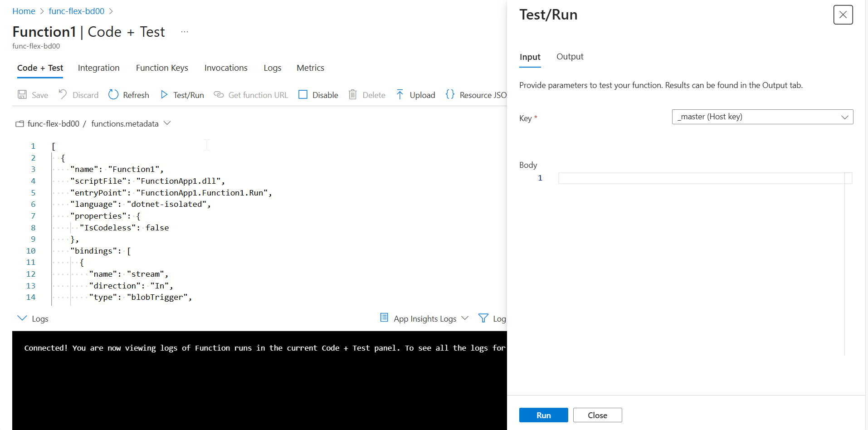Screen dimensions: 868x430
Task: Click the Delete toolbar label
Action: pyautogui.click(x=374, y=95)
